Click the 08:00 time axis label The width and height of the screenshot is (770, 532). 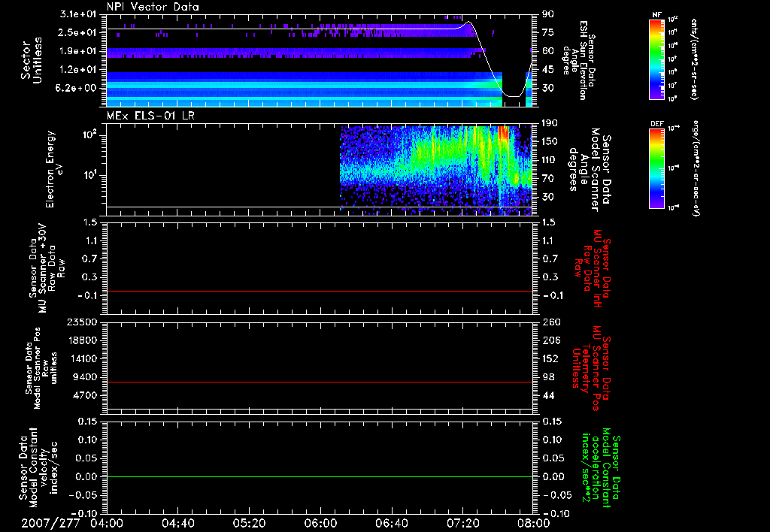coord(534,523)
